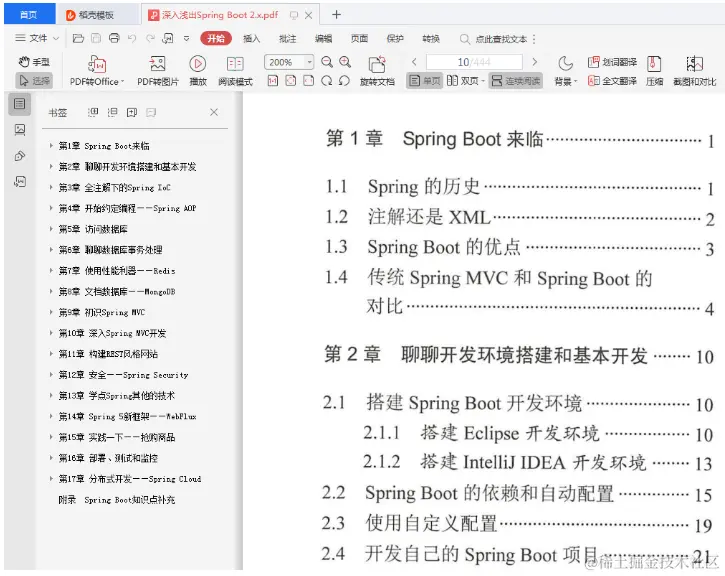Viewport: 725px width, 576px height.
Task: Click the 压缩 compress PDF icon
Action: [654, 71]
